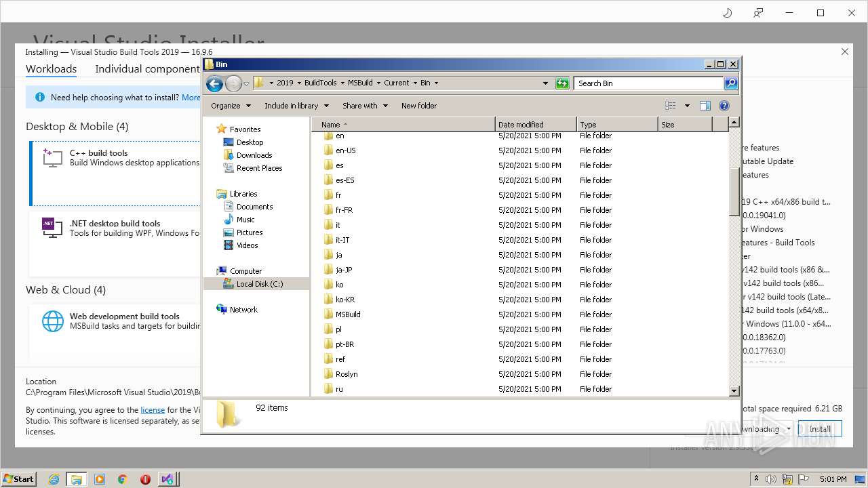868x488 pixels.
Task: Show the preview pane in Explorer
Action: click(705, 106)
